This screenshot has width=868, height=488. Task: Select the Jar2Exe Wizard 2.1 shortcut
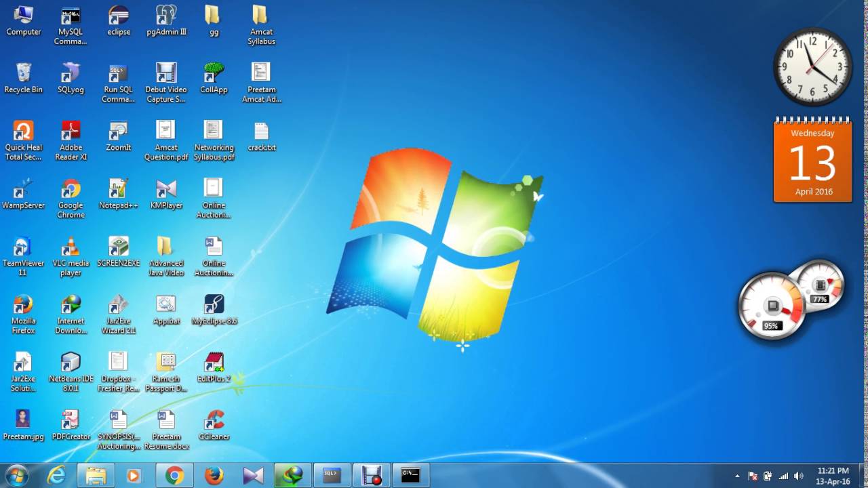click(x=119, y=314)
